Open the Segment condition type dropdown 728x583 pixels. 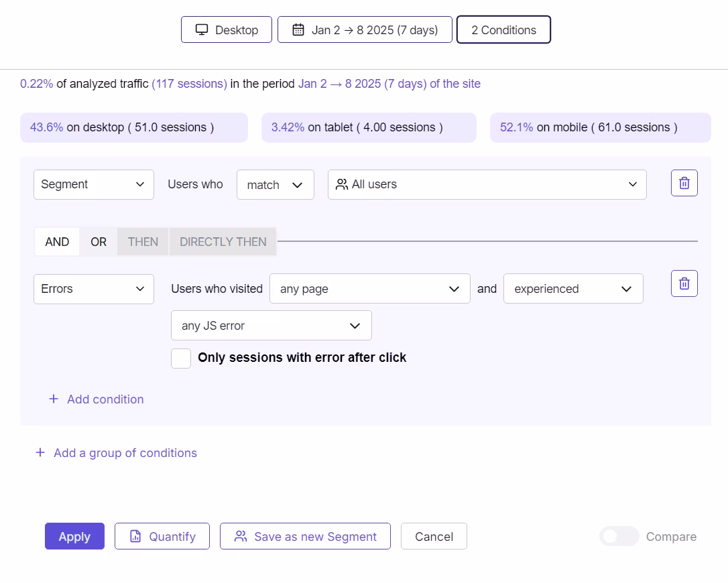[x=94, y=184]
